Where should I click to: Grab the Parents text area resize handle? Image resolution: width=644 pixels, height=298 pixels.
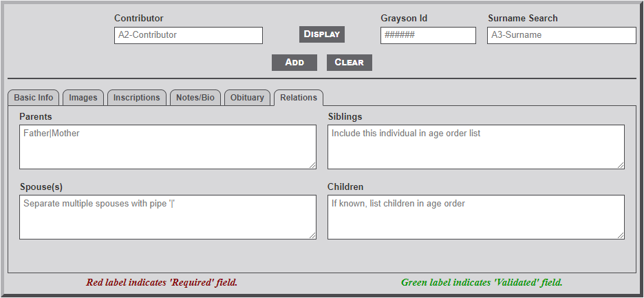click(x=312, y=165)
